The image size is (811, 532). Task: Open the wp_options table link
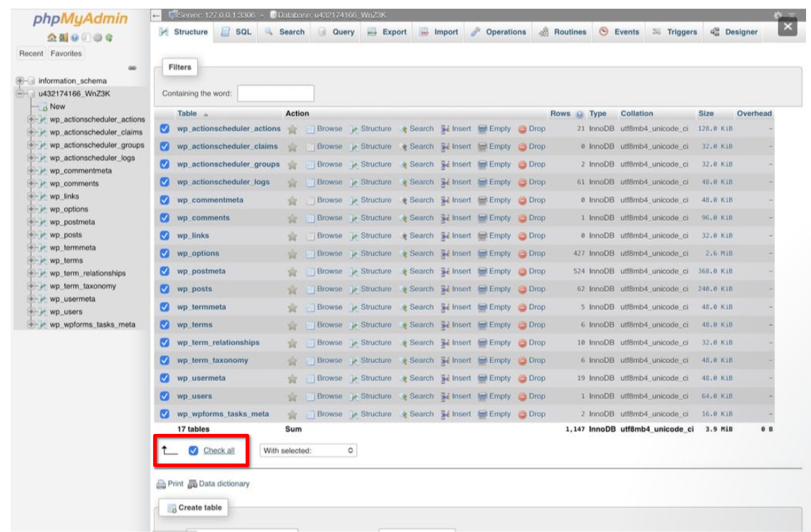(x=198, y=254)
